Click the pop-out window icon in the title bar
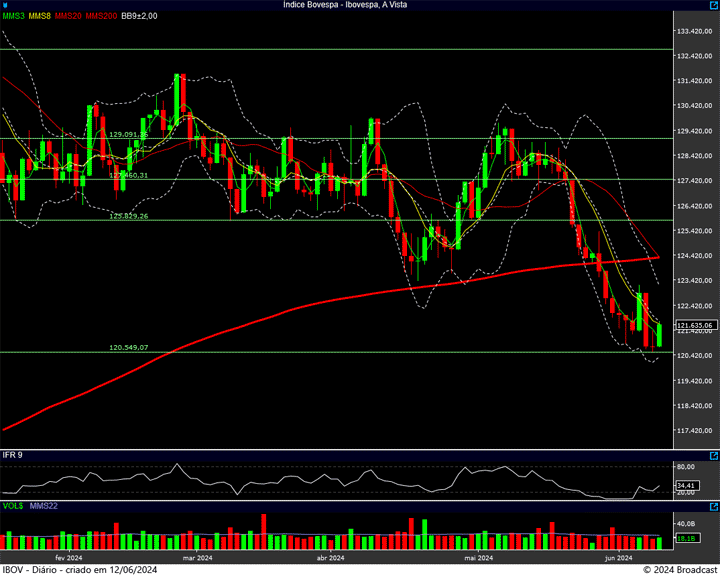The width and height of the screenshot is (720, 575). 713,5
